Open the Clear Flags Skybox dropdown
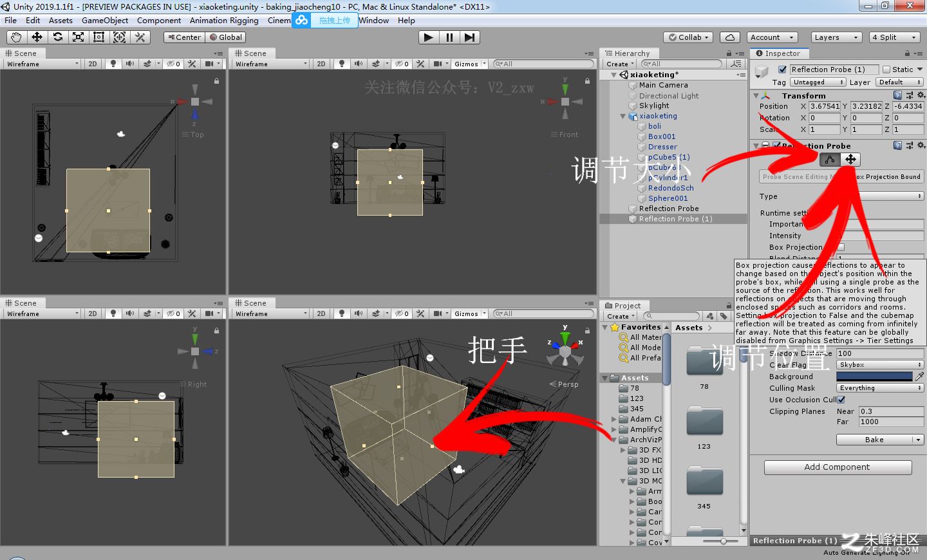Image resolution: width=927 pixels, height=560 pixels. (x=880, y=365)
